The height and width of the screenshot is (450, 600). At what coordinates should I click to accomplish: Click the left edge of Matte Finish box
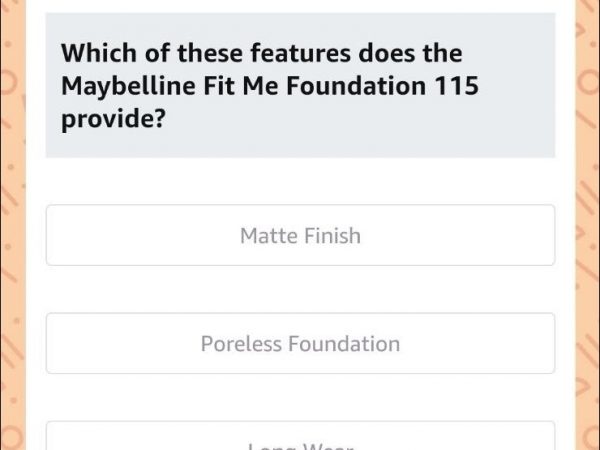52,236
